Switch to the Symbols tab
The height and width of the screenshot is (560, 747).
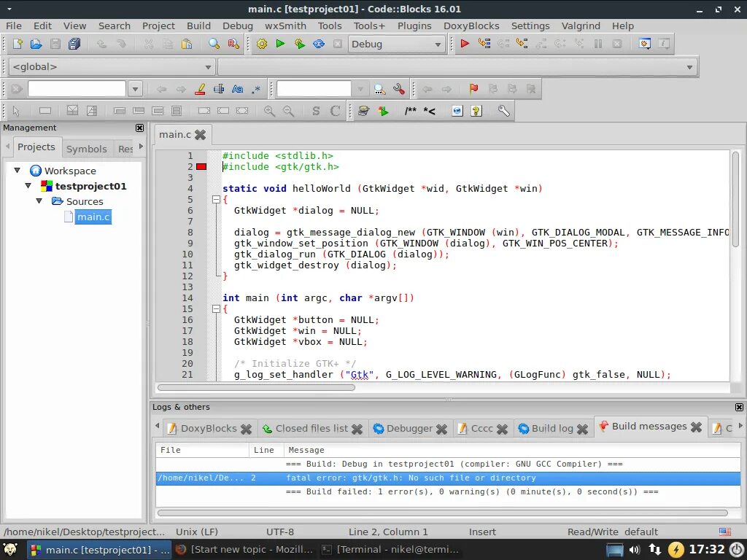tap(86, 149)
